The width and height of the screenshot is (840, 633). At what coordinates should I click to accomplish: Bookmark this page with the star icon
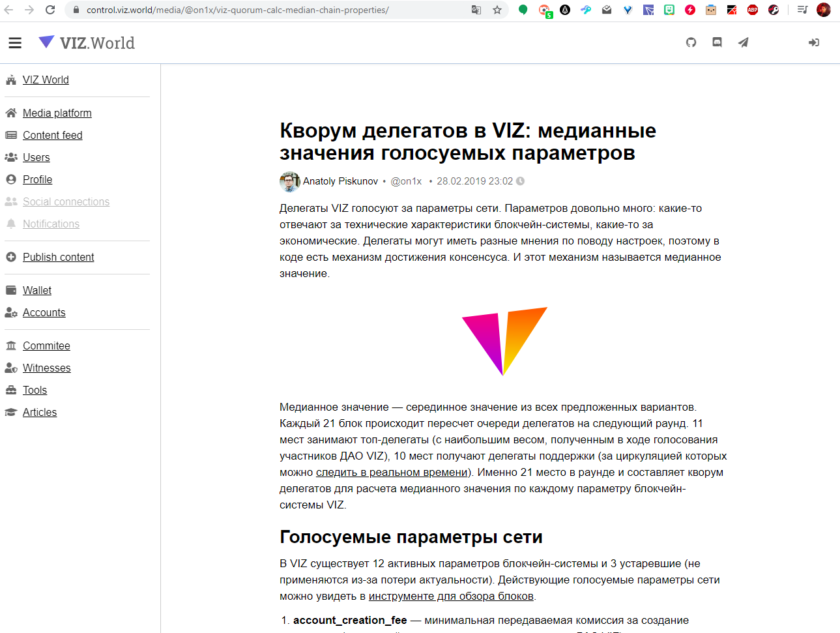click(497, 10)
